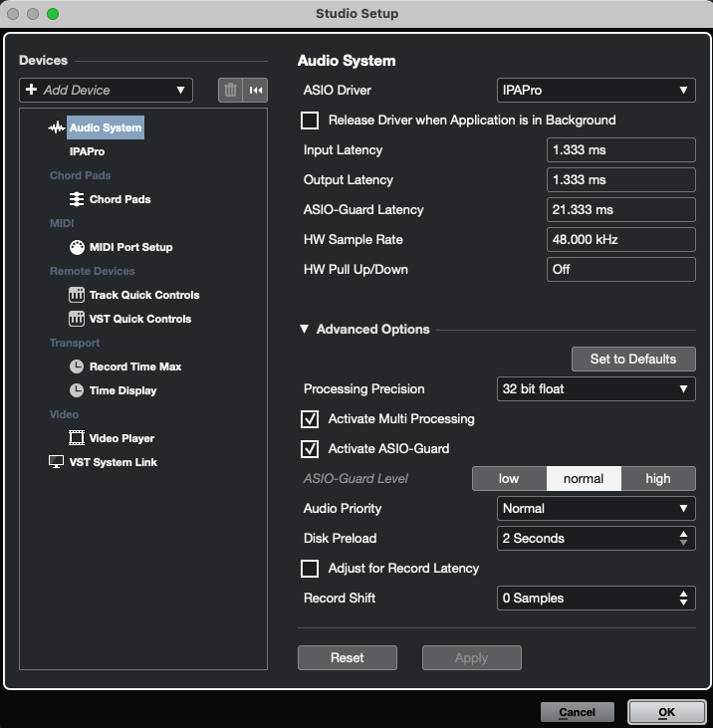Click the reset devices rewind icon
The width and height of the screenshot is (713, 728).
click(255, 90)
